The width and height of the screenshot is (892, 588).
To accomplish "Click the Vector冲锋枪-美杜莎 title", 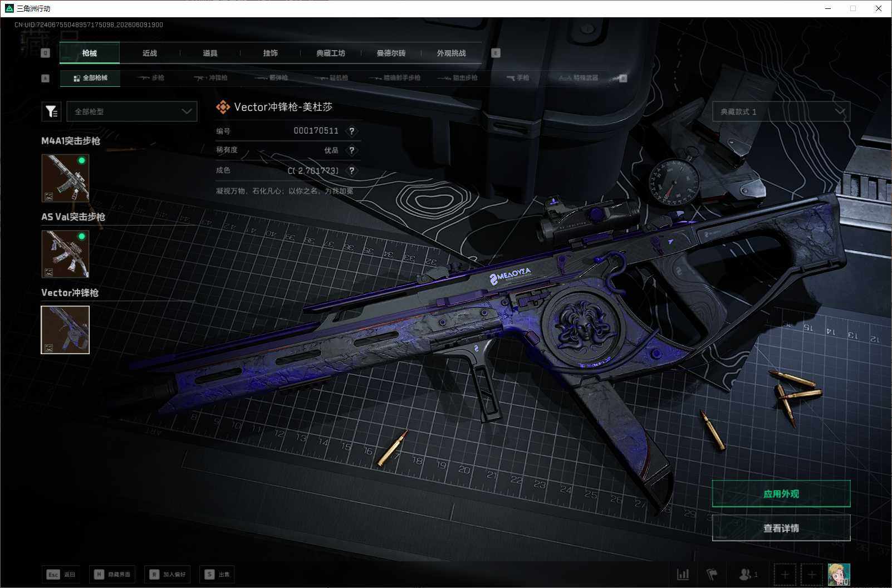I will point(283,107).
